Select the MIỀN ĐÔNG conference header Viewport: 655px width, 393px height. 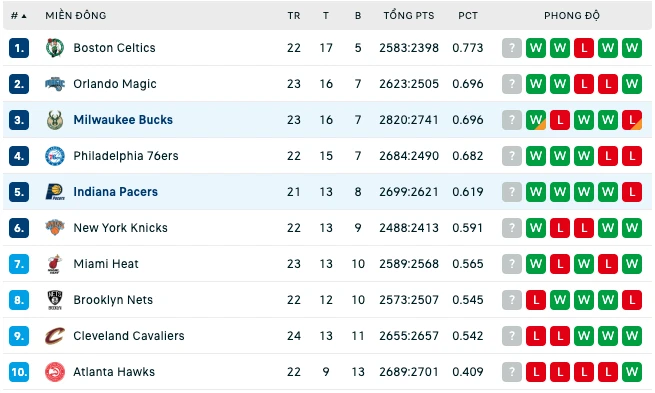[x=76, y=15]
